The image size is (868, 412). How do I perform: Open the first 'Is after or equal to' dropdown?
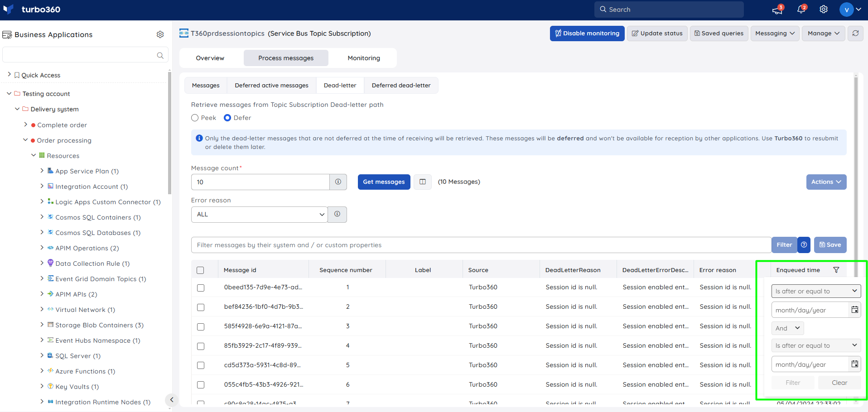(x=816, y=291)
